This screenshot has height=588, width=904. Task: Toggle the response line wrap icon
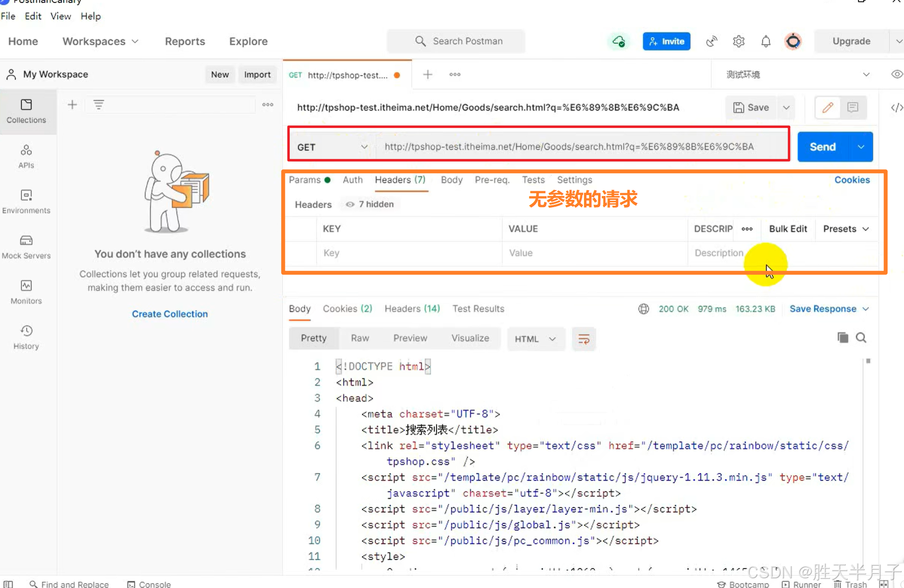(584, 339)
